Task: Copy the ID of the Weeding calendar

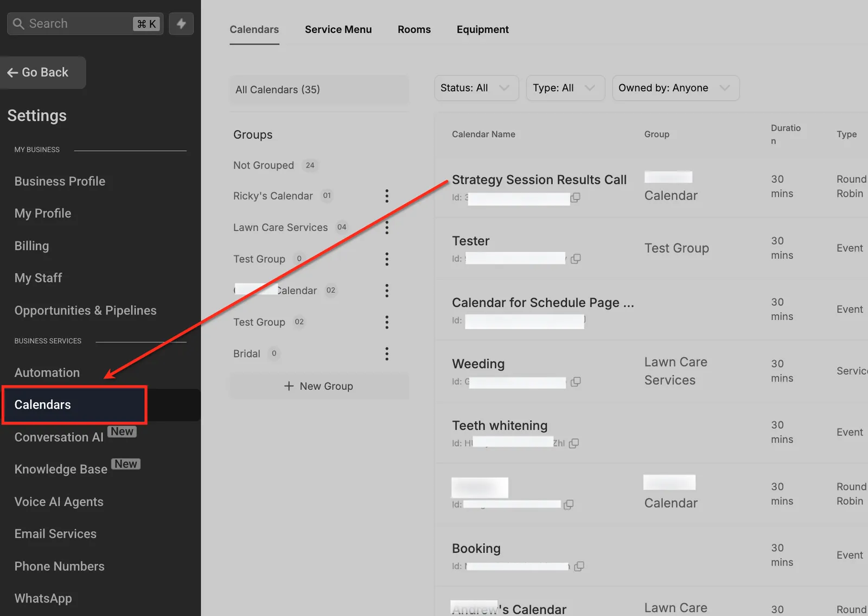Action: pyautogui.click(x=576, y=382)
